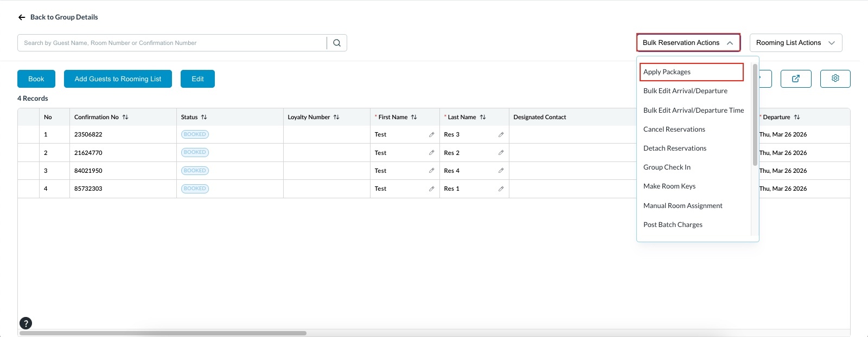The height and width of the screenshot is (337, 868).
Task: Click the back arrow to Group Details
Action: click(22, 17)
